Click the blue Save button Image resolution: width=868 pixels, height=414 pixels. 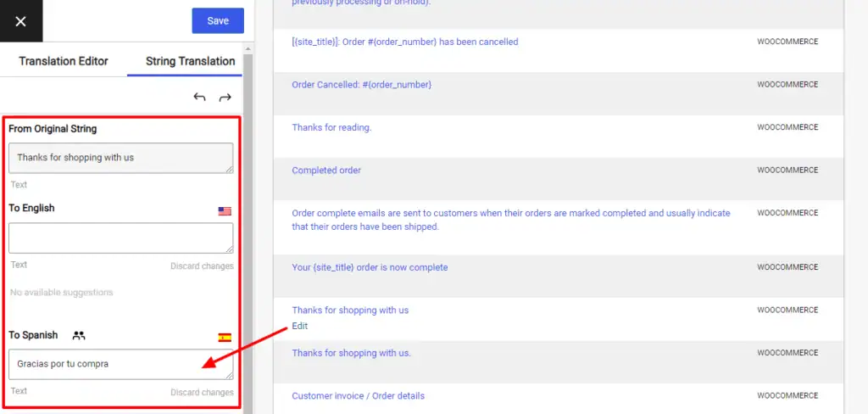pyautogui.click(x=218, y=20)
